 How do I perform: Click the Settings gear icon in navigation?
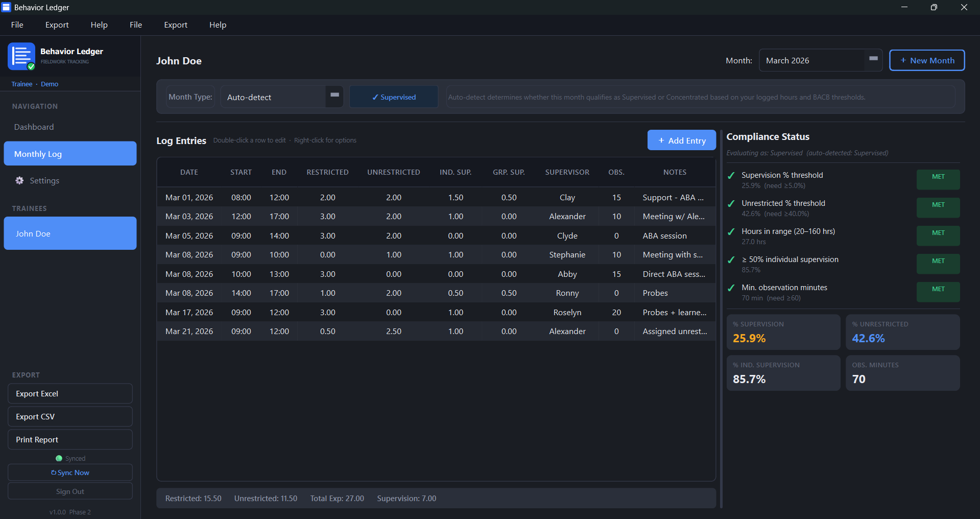(19, 180)
